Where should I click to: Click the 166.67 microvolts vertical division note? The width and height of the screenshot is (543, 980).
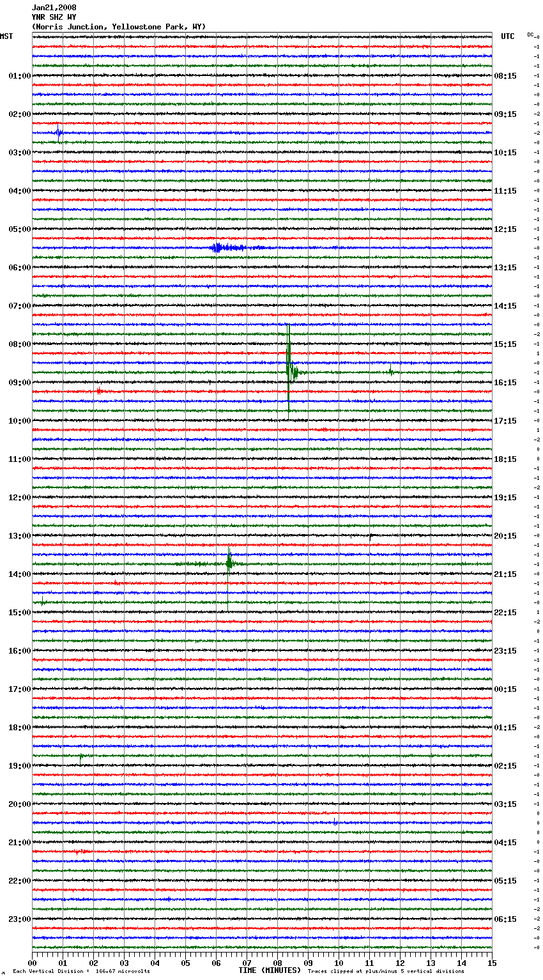(81, 971)
